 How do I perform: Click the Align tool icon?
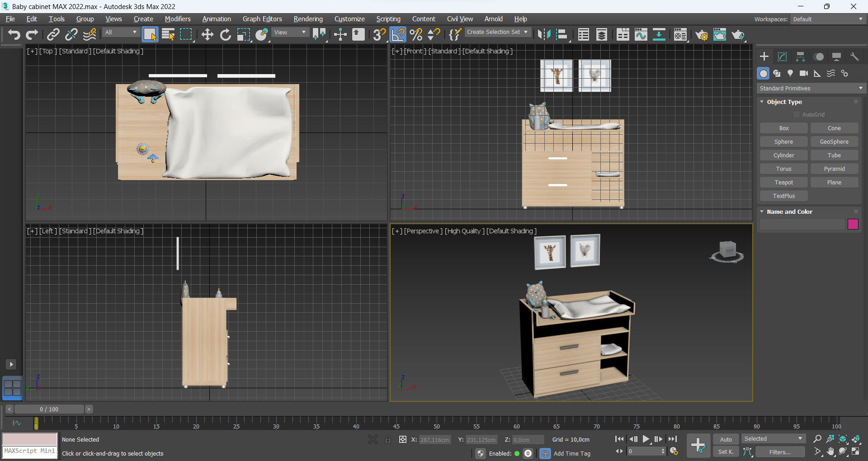click(562, 34)
